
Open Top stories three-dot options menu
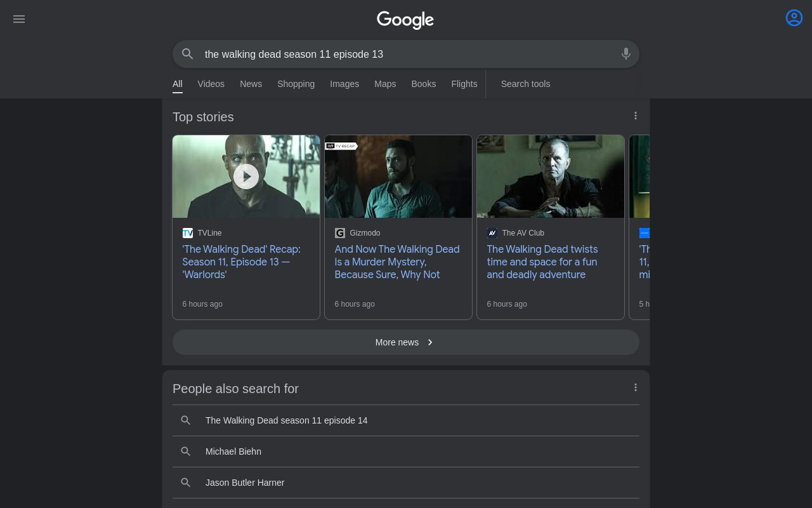click(636, 116)
